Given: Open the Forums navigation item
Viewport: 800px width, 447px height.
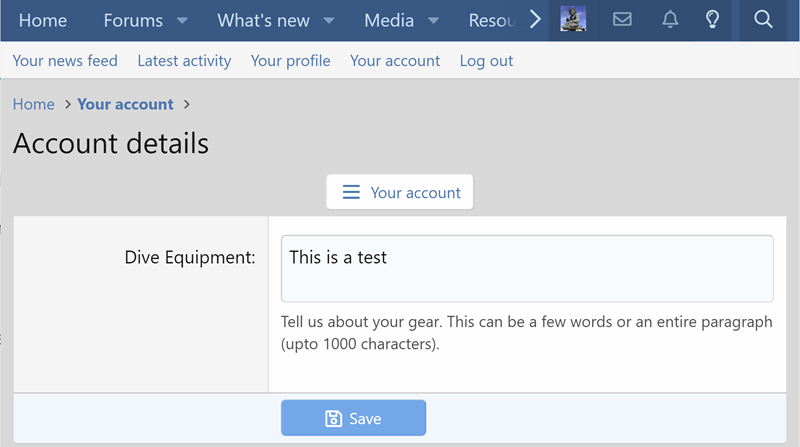Looking at the screenshot, I should [x=133, y=20].
